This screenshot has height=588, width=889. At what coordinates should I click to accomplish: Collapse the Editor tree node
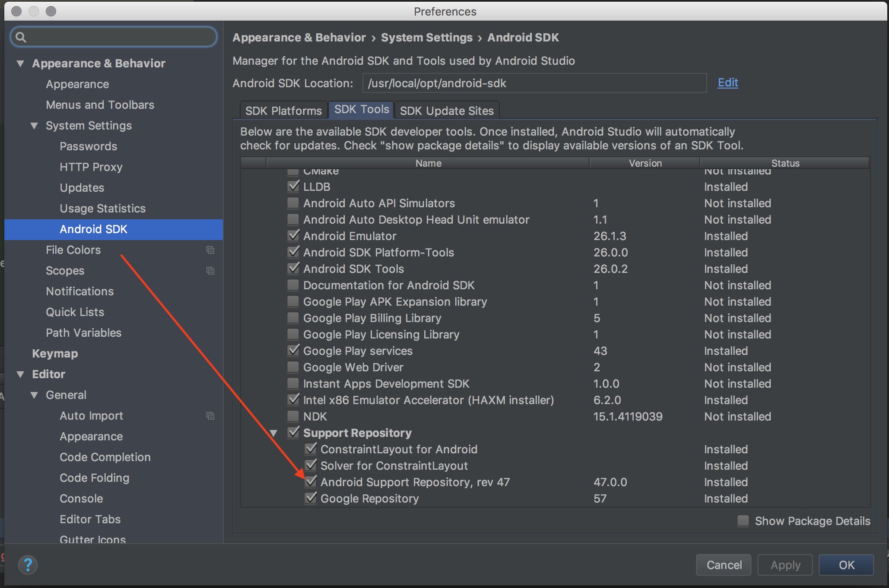pyautogui.click(x=20, y=374)
